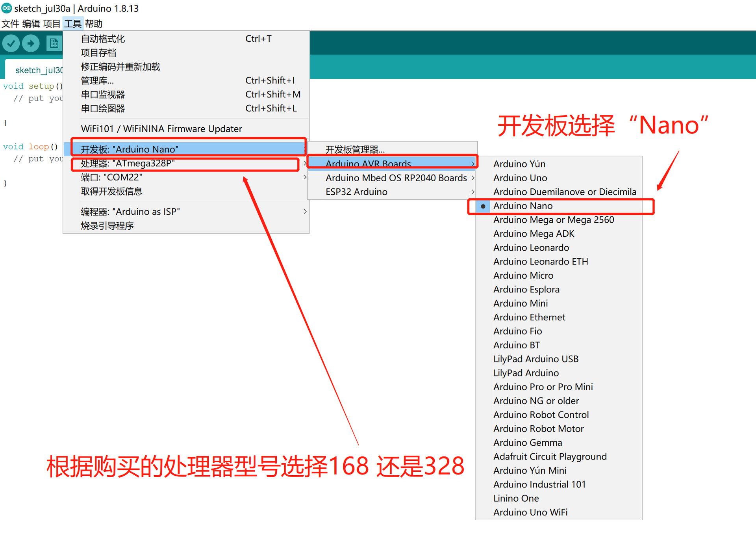Click 串口监视器 serial monitor entry
756x536 pixels.
pos(103,95)
